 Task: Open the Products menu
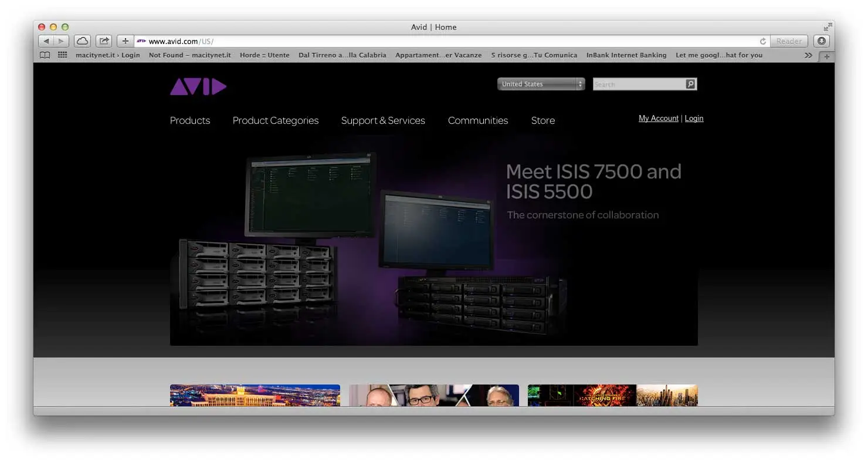(190, 120)
